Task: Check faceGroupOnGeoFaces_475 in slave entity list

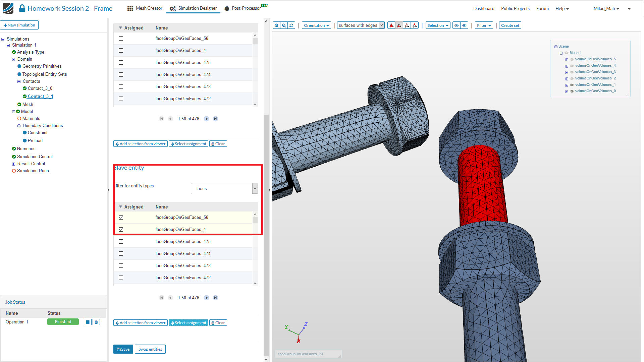Action: (121, 242)
